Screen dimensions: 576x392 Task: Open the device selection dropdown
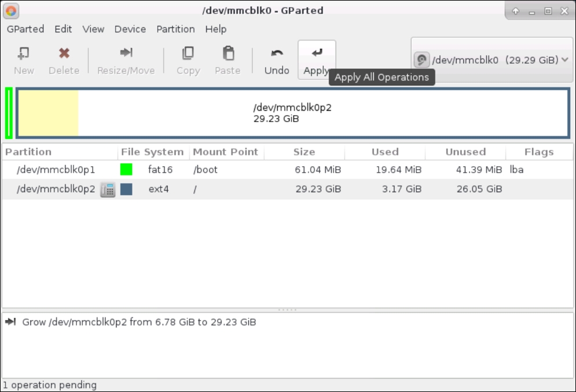[491, 58]
